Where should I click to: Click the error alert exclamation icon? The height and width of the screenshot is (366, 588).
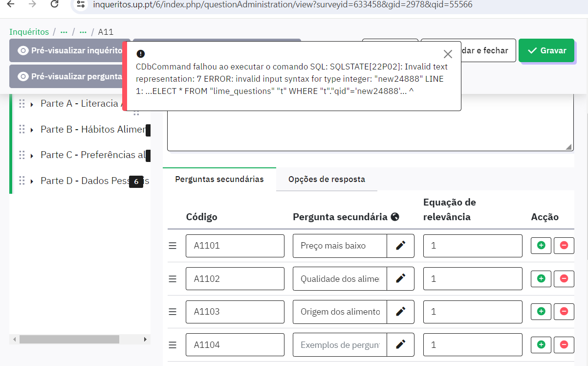[x=141, y=54]
